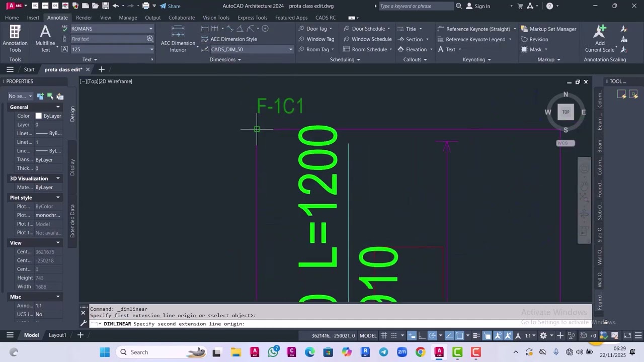The image size is (644, 362).
Task: Open AEC Dimension Style manager
Action: pyautogui.click(x=229, y=39)
